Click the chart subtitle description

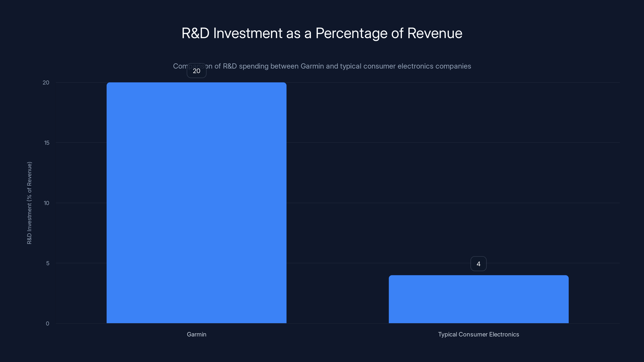tap(322, 66)
